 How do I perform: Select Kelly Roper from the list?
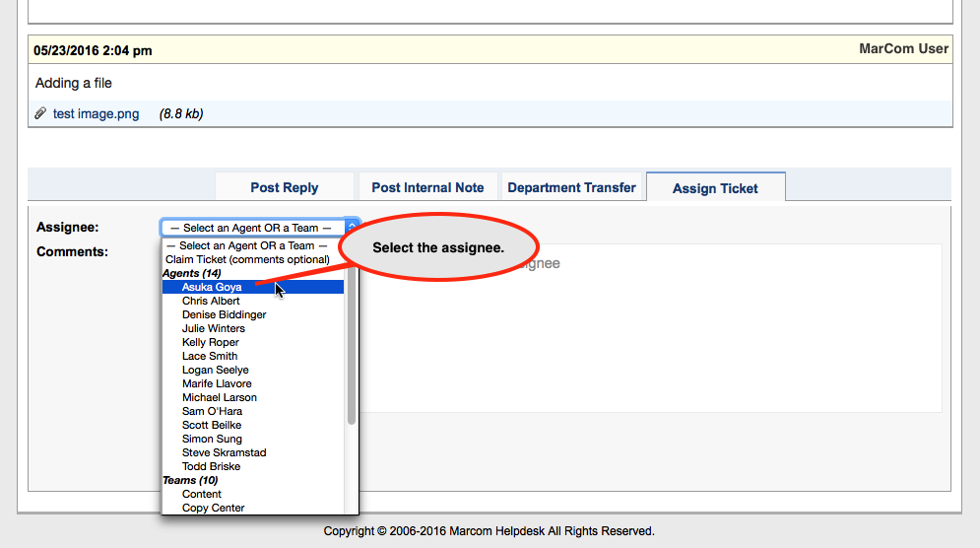coord(253,342)
